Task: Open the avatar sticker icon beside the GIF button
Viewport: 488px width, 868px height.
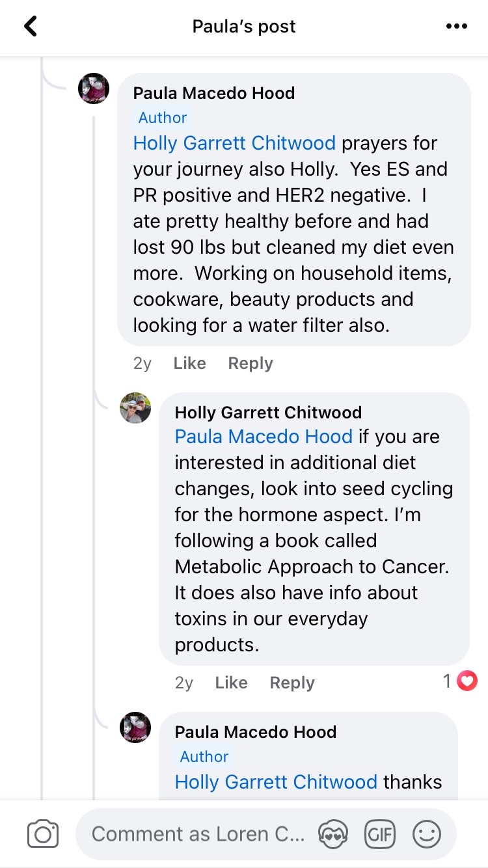Action: point(334,834)
